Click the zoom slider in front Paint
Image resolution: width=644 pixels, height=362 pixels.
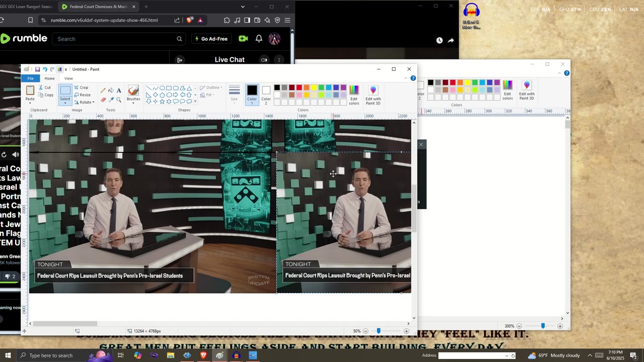(x=379, y=331)
